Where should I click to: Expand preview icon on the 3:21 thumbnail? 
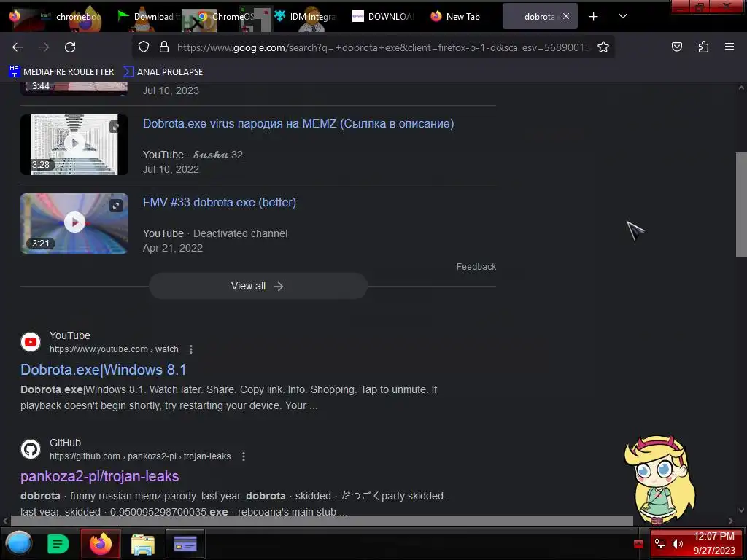[116, 205]
